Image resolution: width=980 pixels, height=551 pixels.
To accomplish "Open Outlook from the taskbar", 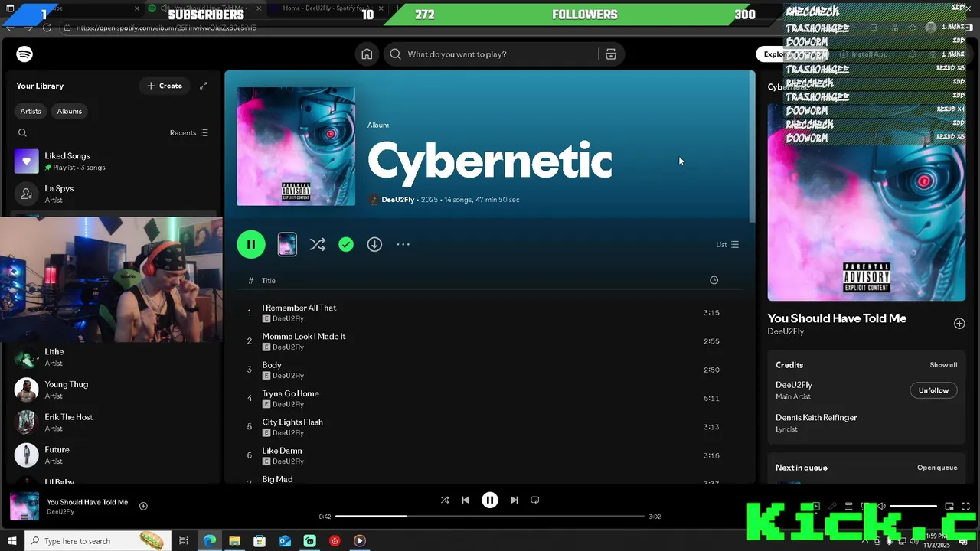I will (285, 541).
